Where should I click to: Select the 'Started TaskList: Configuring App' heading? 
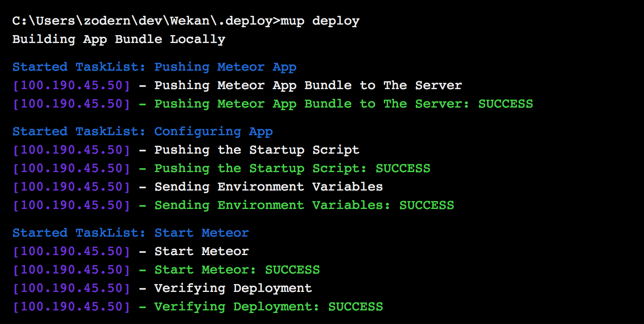pyautogui.click(x=143, y=132)
